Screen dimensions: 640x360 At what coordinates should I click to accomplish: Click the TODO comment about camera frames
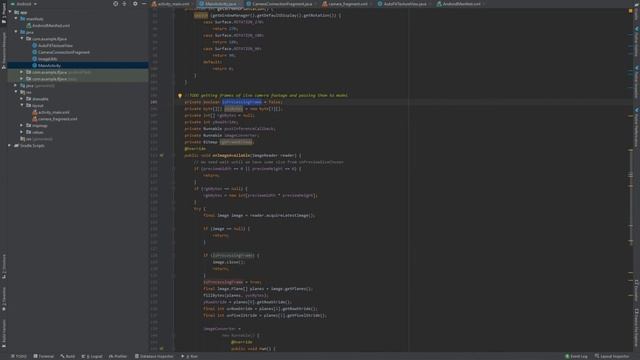point(266,96)
